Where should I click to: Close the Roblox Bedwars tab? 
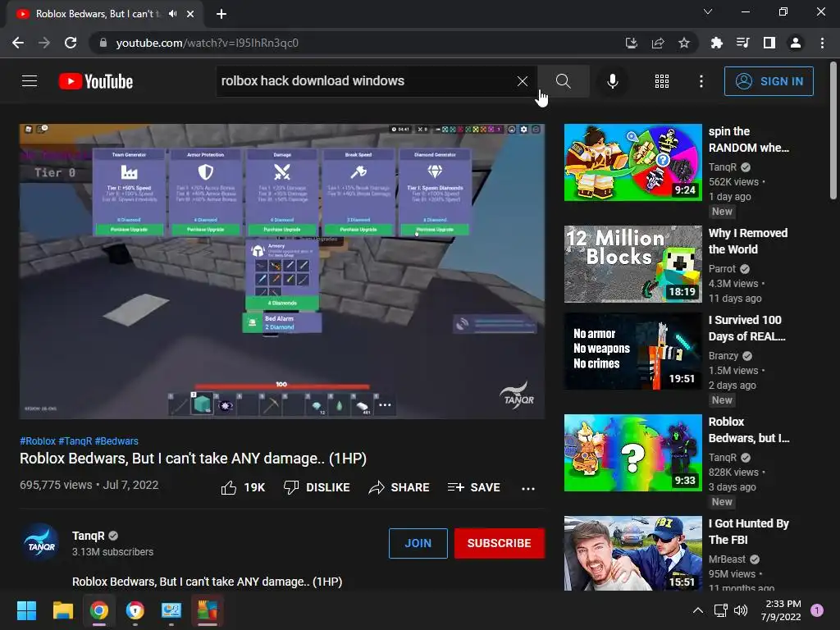(x=190, y=14)
